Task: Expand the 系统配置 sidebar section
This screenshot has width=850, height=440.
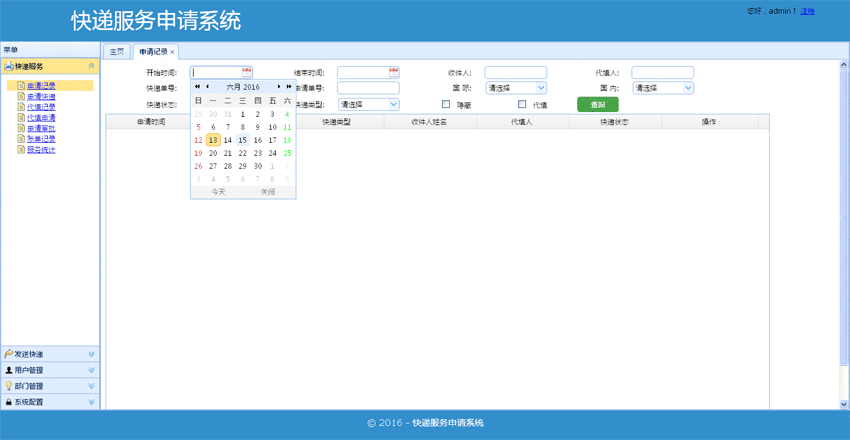Action: click(91, 402)
